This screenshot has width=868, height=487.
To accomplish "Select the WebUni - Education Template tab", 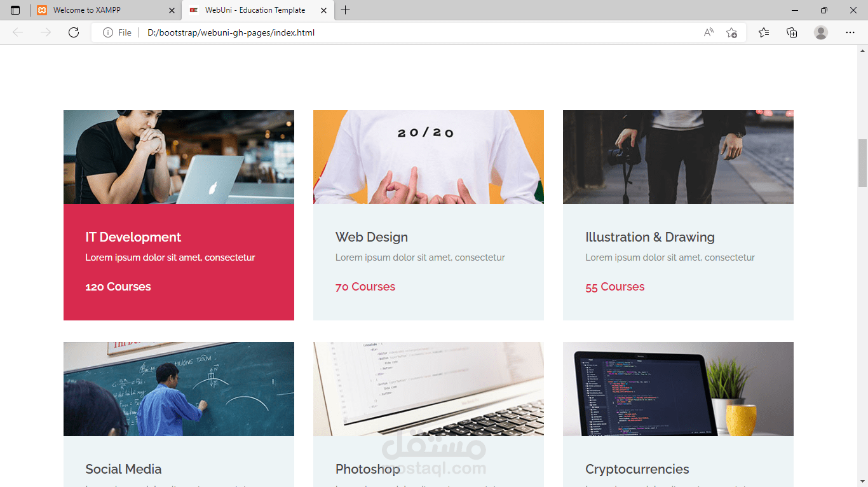I will point(258,10).
